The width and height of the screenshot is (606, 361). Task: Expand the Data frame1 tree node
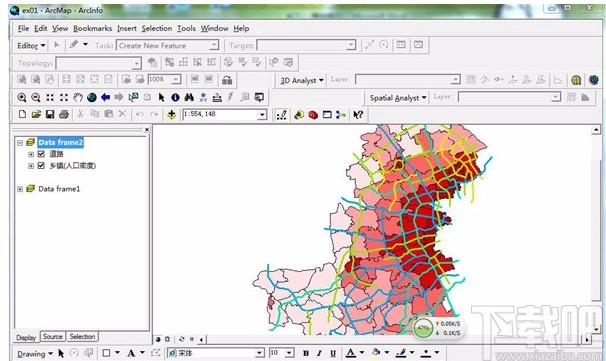pyautogui.click(x=20, y=189)
